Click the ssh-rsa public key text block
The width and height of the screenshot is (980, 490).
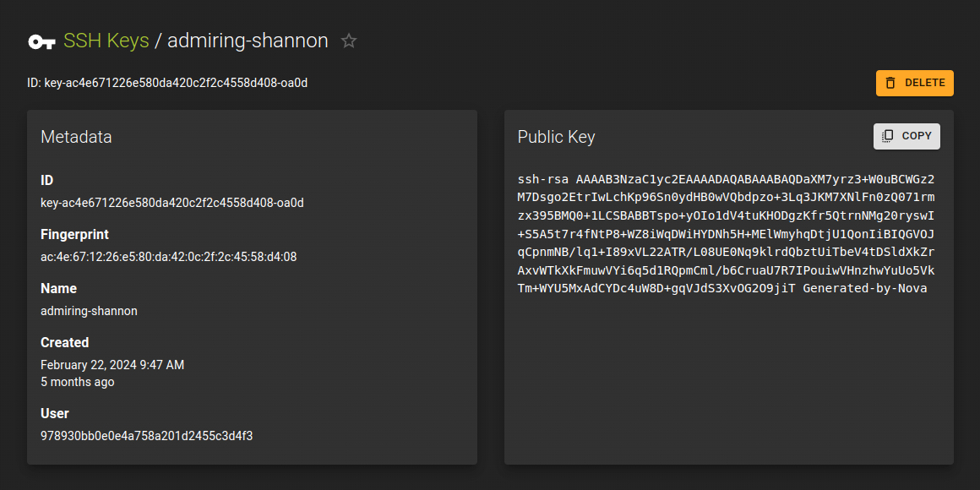(727, 234)
